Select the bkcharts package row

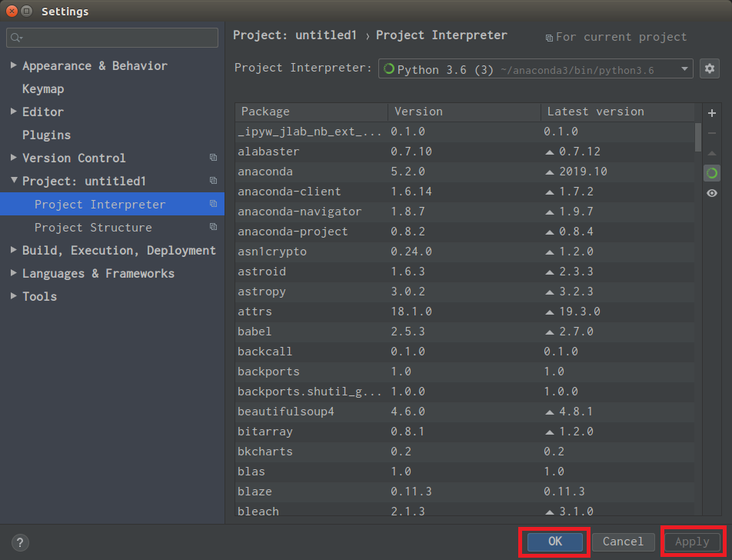[465, 452]
